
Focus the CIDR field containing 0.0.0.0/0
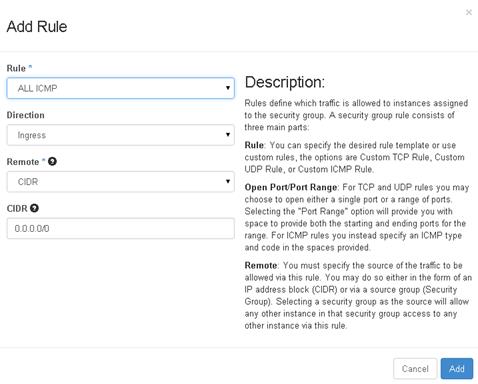click(121, 228)
